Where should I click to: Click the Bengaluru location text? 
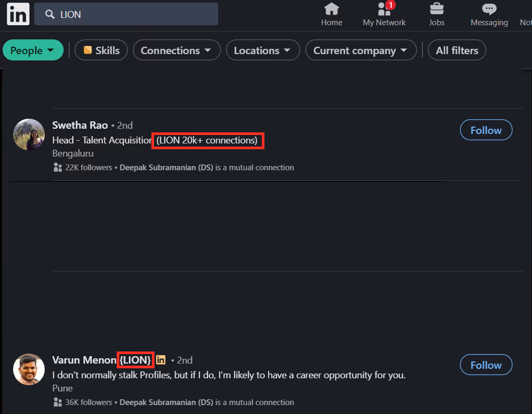coord(73,153)
